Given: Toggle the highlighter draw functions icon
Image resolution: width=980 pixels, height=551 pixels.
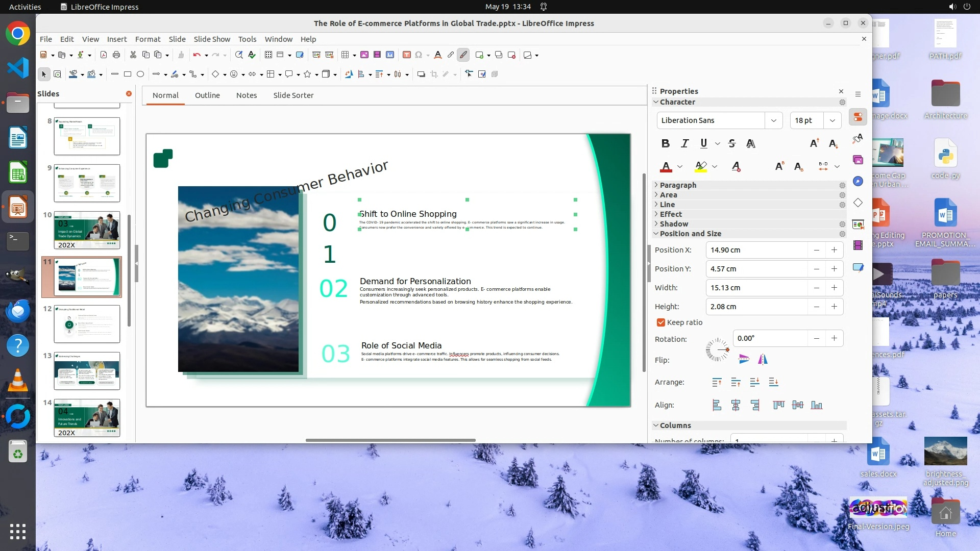Looking at the screenshot, I should click(x=463, y=55).
